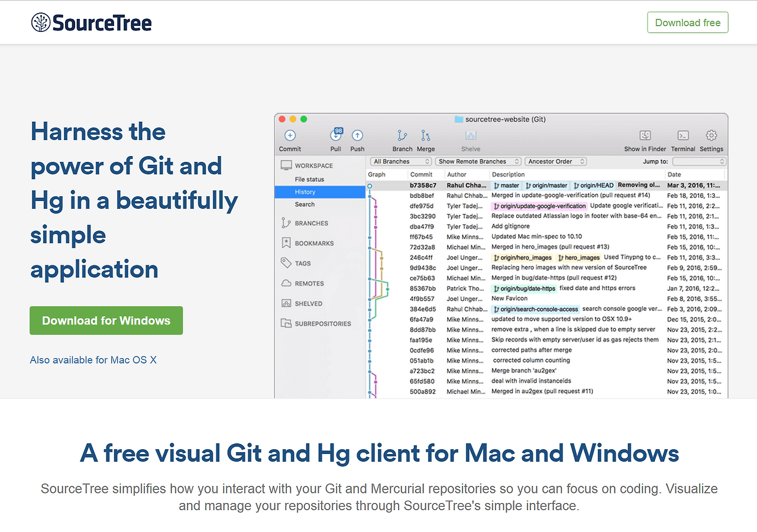Open the Jump to dropdown box

pos(699,161)
